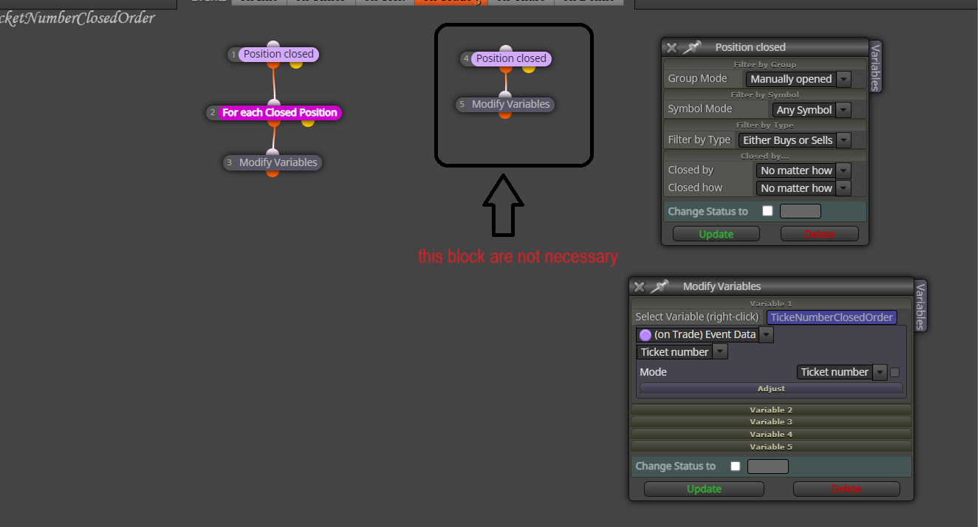Expand the Variable 4 section
This screenshot has width=980, height=527.
771,434
